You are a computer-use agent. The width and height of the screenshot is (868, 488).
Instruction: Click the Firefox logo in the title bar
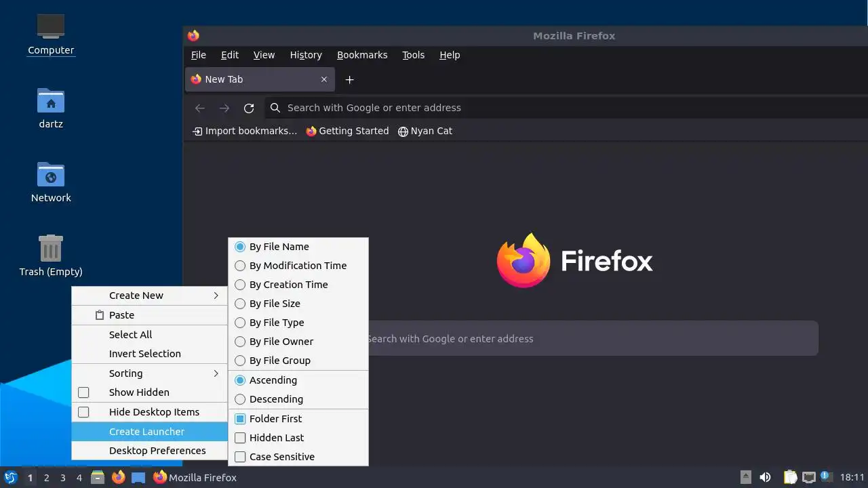click(193, 35)
